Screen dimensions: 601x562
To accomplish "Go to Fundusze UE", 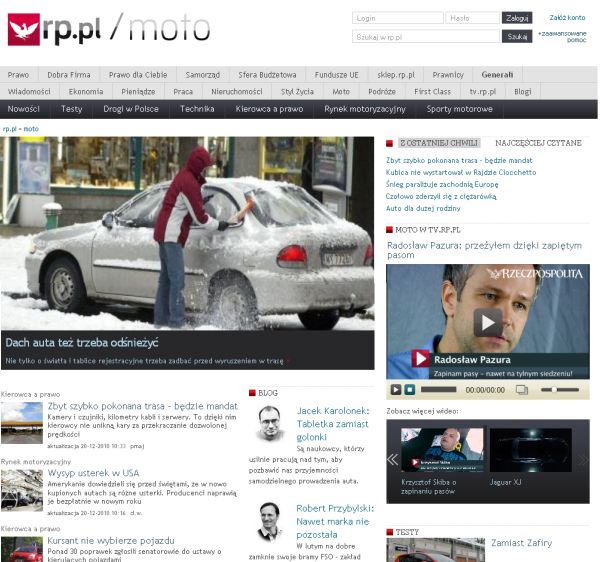I will [337, 75].
